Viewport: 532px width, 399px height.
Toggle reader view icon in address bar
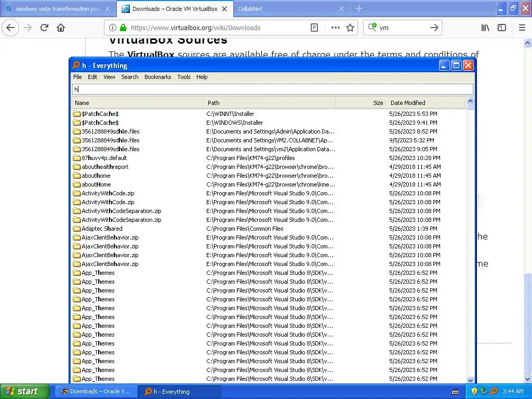tap(314, 28)
